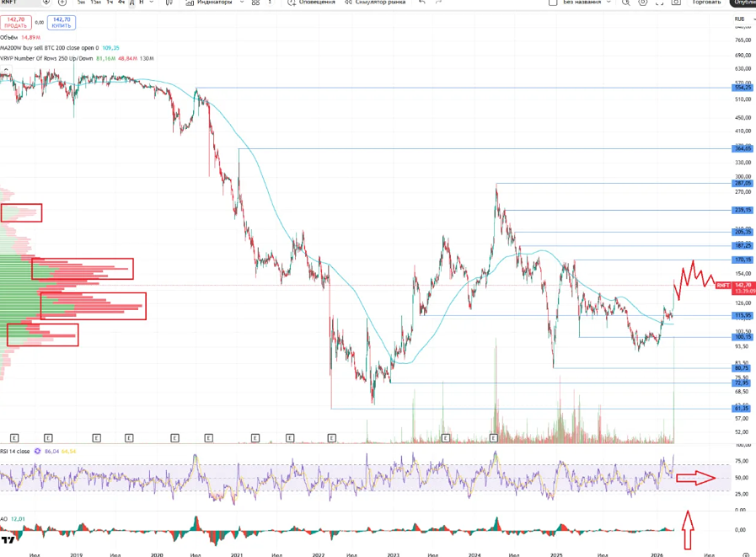The width and height of the screenshot is (756, 557).
Task: Open the Без названия layout name dropdown
Action: point(587,2)
